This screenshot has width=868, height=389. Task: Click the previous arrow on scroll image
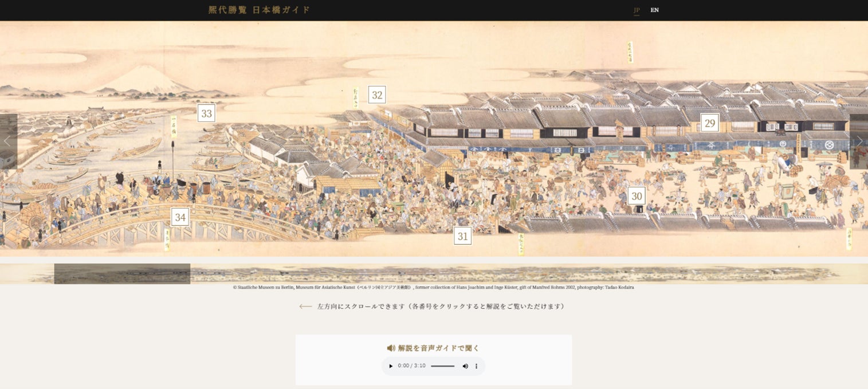point(8,141)
